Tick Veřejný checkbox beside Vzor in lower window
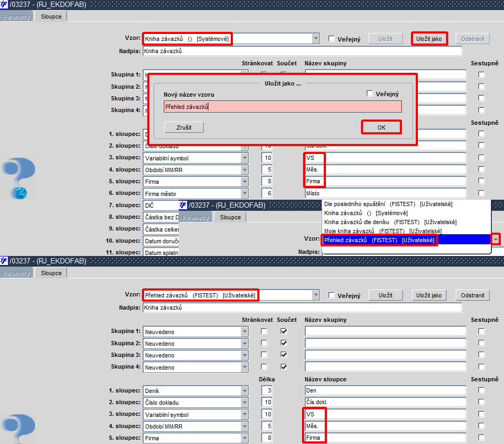 331,295
